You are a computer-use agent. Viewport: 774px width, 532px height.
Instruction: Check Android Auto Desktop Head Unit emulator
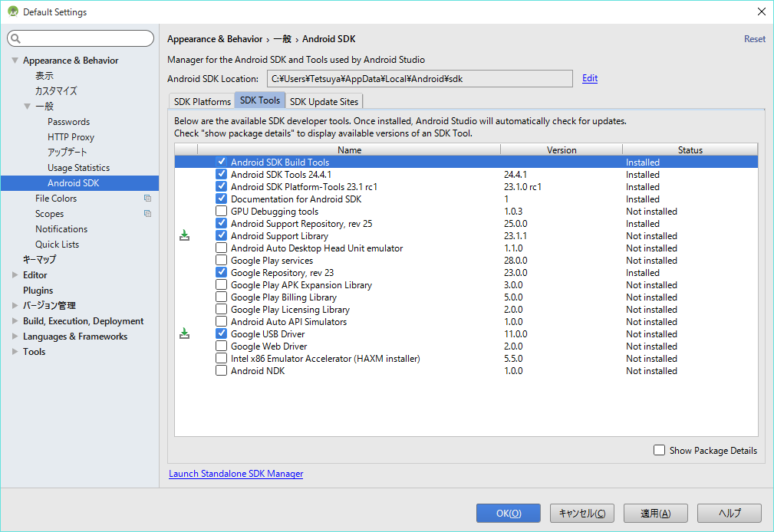pos(221,248)
